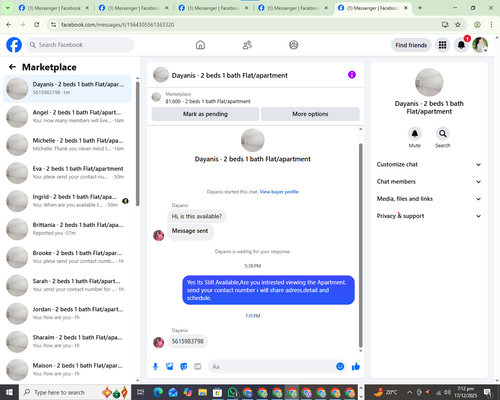
Task: Open Microsoft Edge from taskbar
Action: point(158,392)
